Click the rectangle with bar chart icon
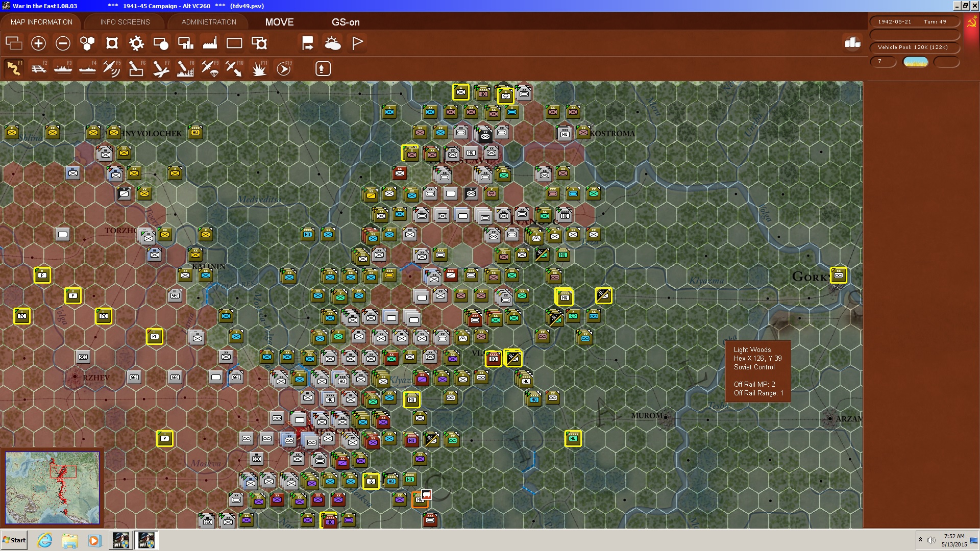 click(x=185, y=43)
